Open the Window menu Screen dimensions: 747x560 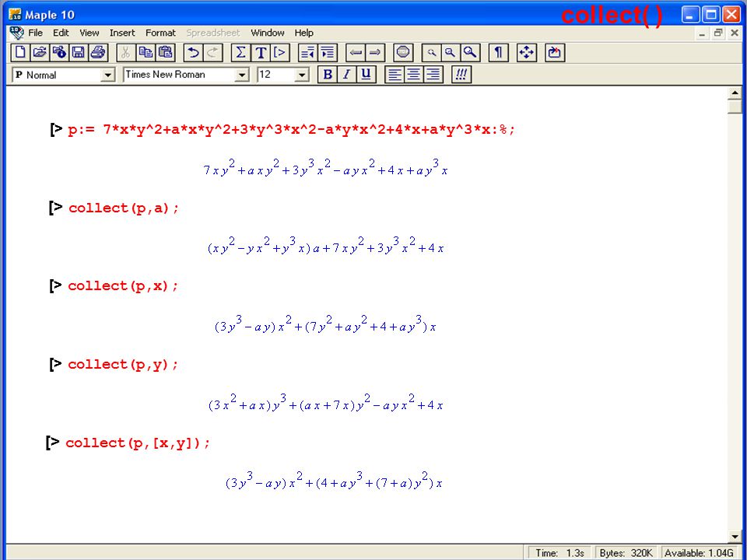(268, 33)
